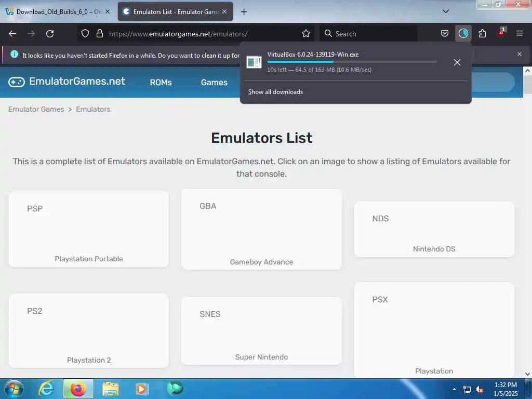532x399 pixels.
Task: Reload the current page
Action: [50, 34]
